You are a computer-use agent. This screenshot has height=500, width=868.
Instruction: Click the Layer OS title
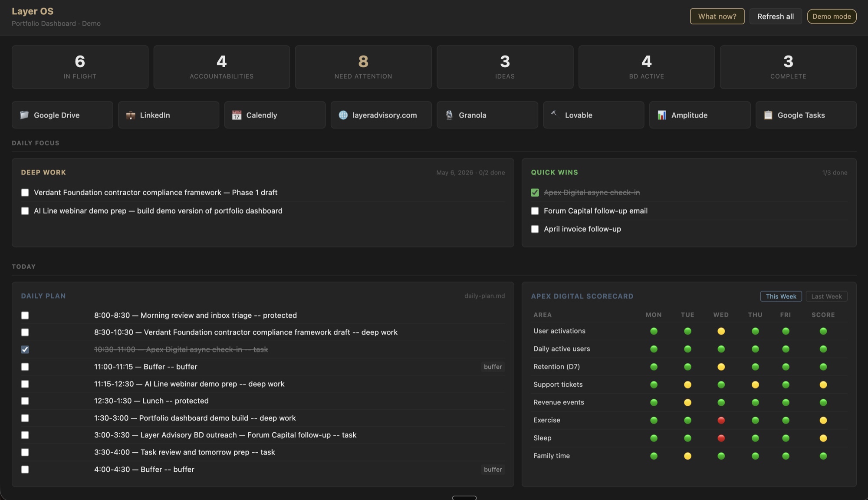(x=33, y=11)
